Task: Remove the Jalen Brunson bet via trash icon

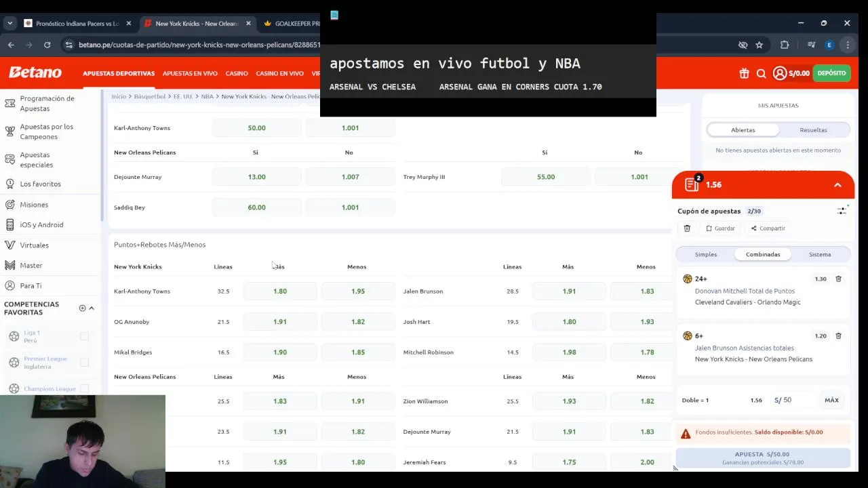Action: pos(838,335)
